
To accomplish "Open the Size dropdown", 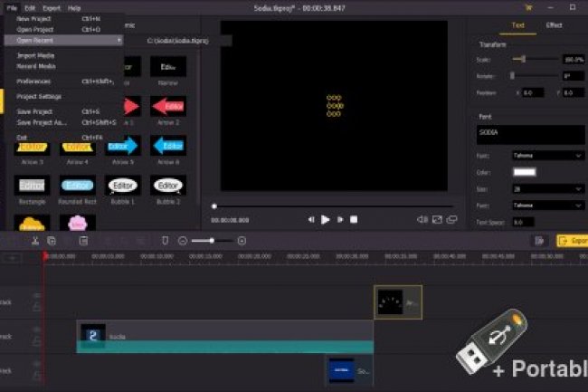I will click(548, 189).
